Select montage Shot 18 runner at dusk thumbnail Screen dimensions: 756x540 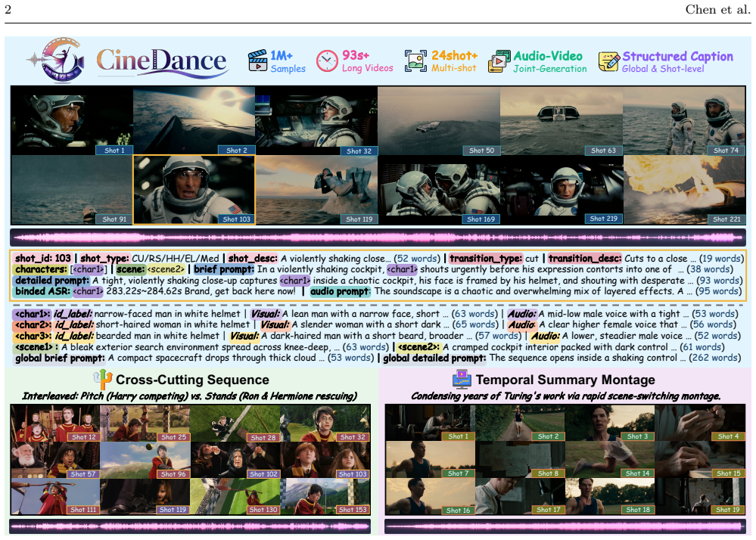point(610,497)
